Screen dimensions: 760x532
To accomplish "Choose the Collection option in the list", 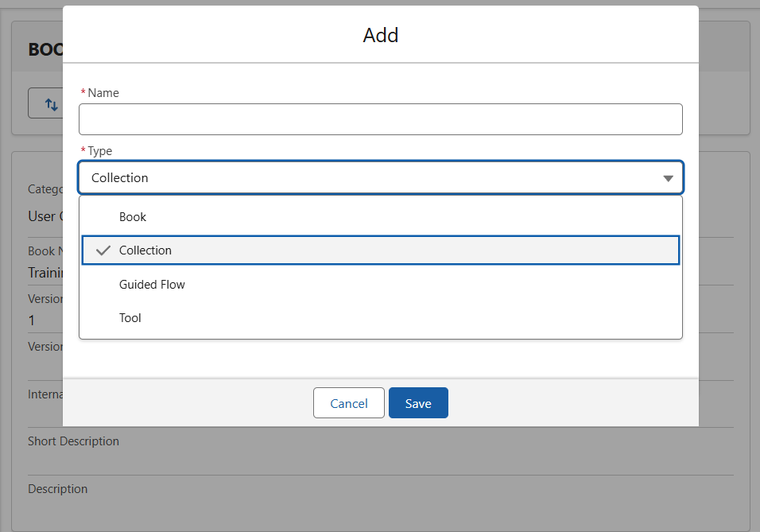I will pos(145,250).
